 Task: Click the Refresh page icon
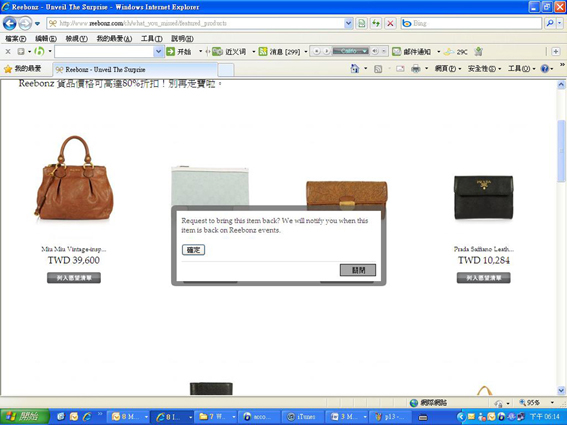(x=376, y=24)
